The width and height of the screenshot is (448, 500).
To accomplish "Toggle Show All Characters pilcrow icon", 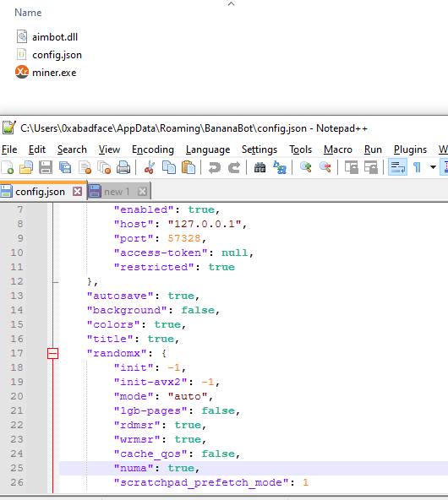I will coord(417,167).
